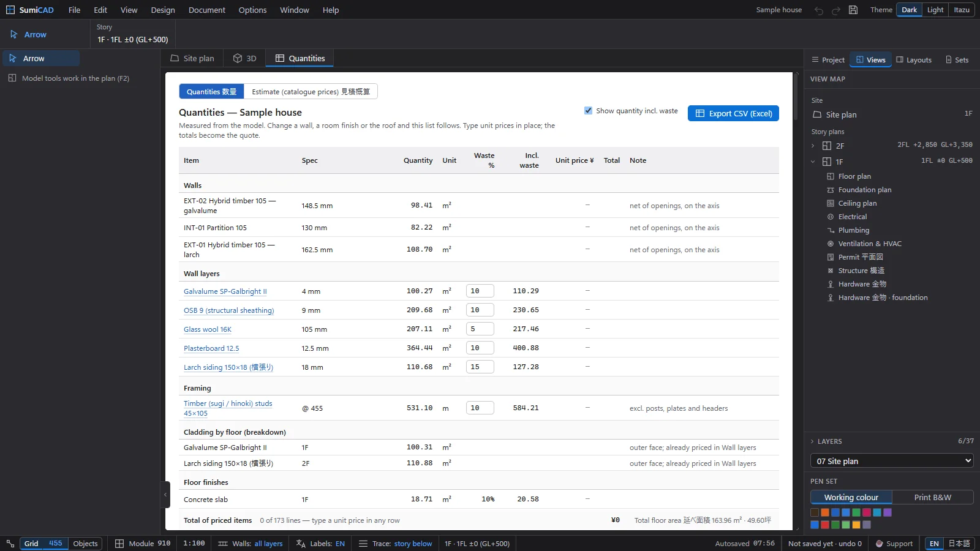
Task: Expand the 2F story plans
Action: pyautogui.click(x=813, y=146)
